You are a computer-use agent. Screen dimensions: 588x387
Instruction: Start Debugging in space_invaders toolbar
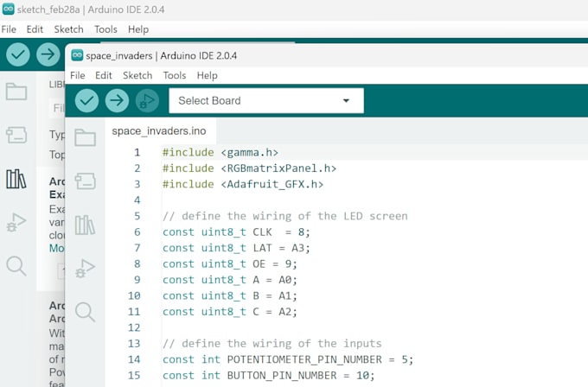click(x=147, y=100)
